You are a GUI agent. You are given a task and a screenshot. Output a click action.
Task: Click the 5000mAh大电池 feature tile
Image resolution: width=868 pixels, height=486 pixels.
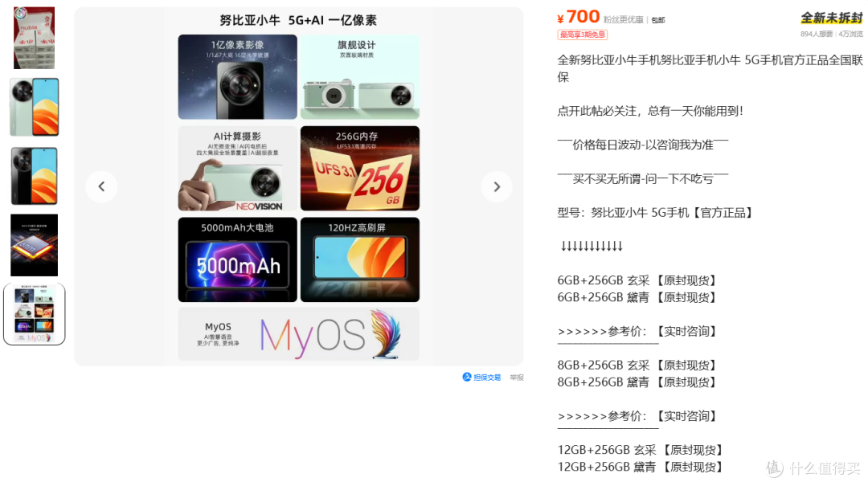[x=237, y=259]
